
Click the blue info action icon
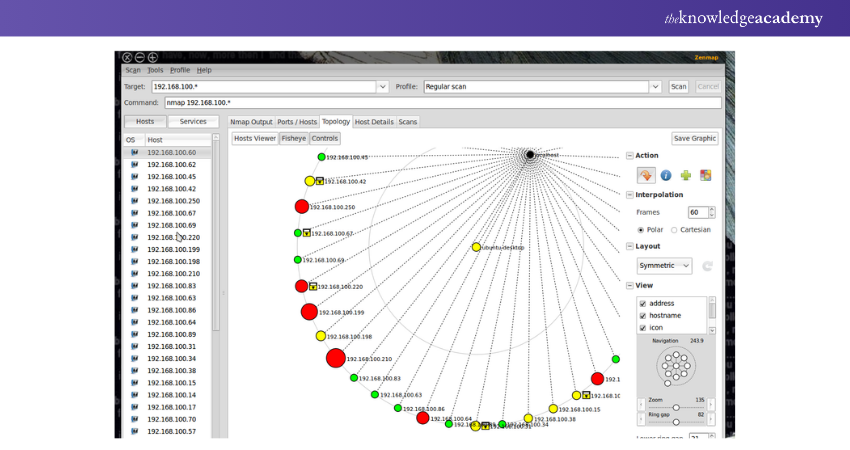click(666, 175)
